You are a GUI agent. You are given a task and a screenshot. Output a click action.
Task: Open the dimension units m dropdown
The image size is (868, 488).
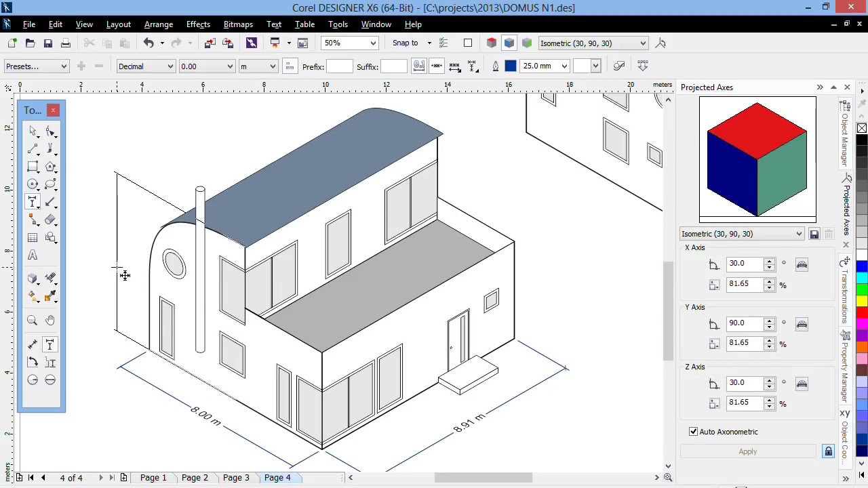pyautogui.click(x=273, y=66)
